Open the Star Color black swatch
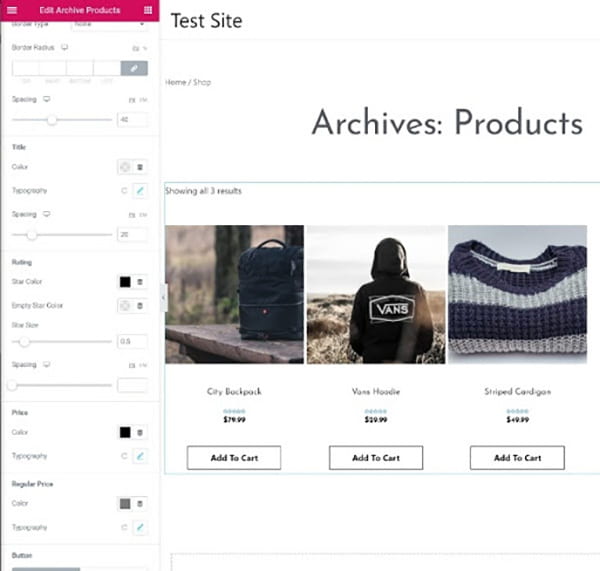The image size is (600, 571). tap(125, 282)
